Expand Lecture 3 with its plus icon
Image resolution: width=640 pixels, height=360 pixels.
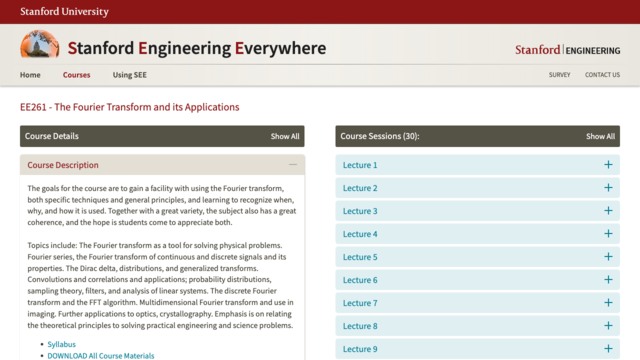[x=608, y=211]
